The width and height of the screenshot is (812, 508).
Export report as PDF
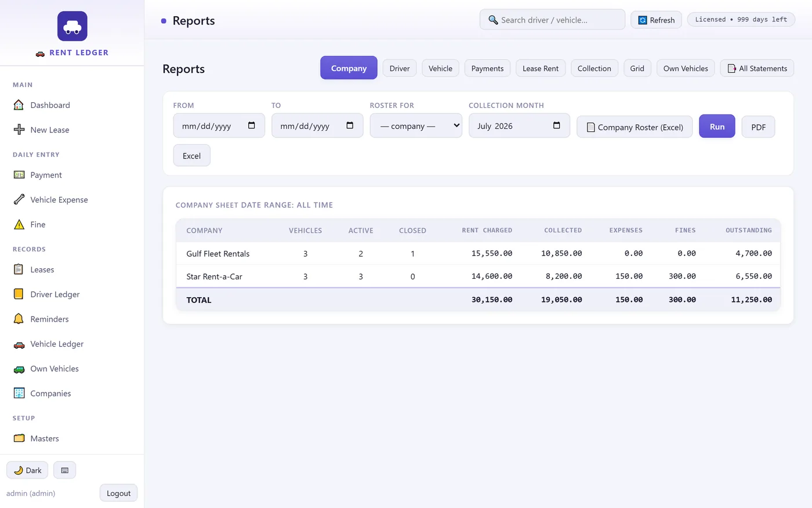(x=758, y=127)
